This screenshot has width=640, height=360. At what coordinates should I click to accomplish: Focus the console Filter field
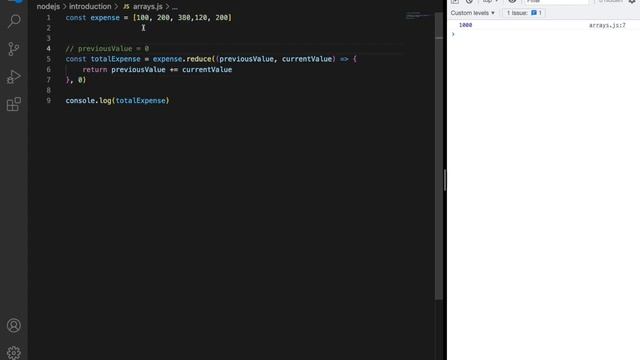tap(556, 2)
